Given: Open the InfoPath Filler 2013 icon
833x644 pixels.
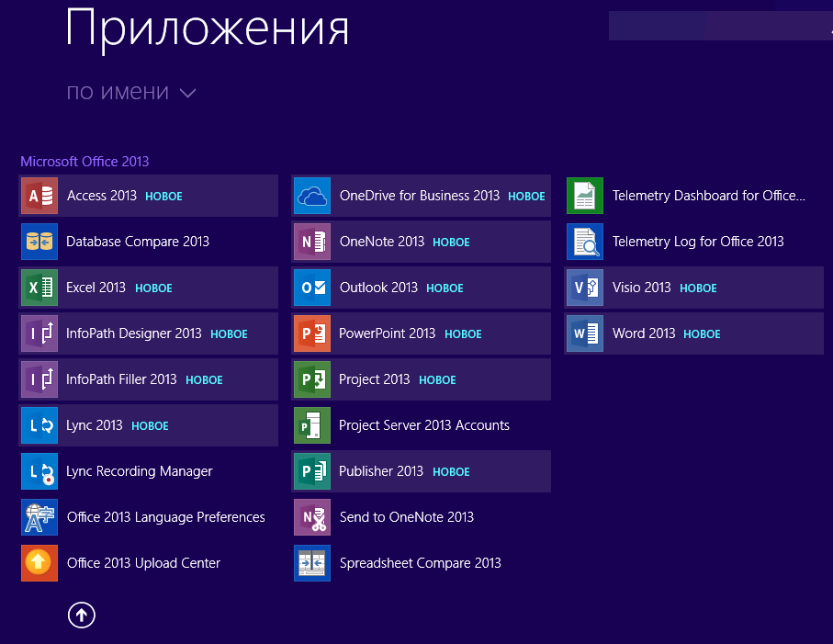Looking at the screenshot, I should 39,379.
